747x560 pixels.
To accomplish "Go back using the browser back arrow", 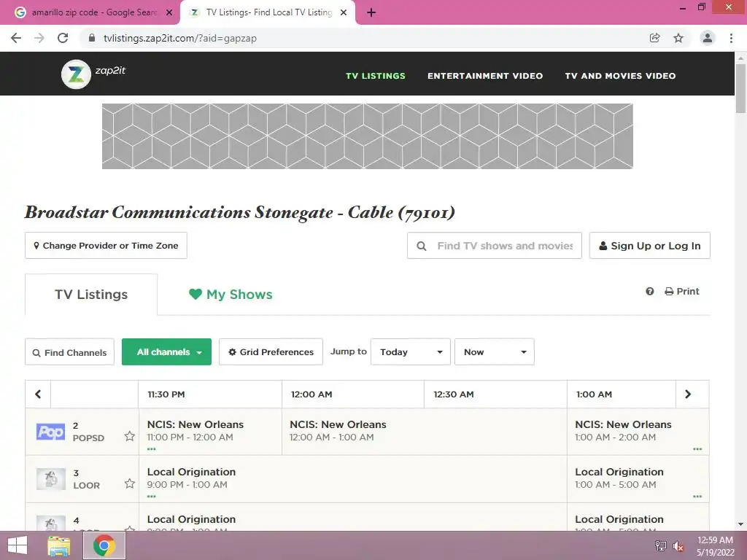I will click(16, 38).
